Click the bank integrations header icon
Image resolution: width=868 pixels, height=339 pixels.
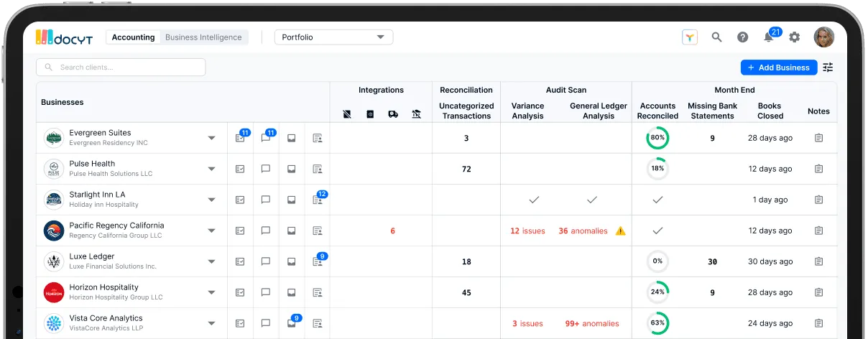click(x=416, y=113)
